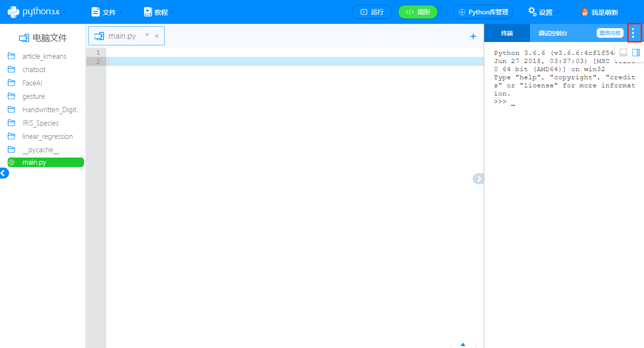Switch to 图形 graphical mode
Viewport: 644px width, 348px height.
click(x=418, y=12)
